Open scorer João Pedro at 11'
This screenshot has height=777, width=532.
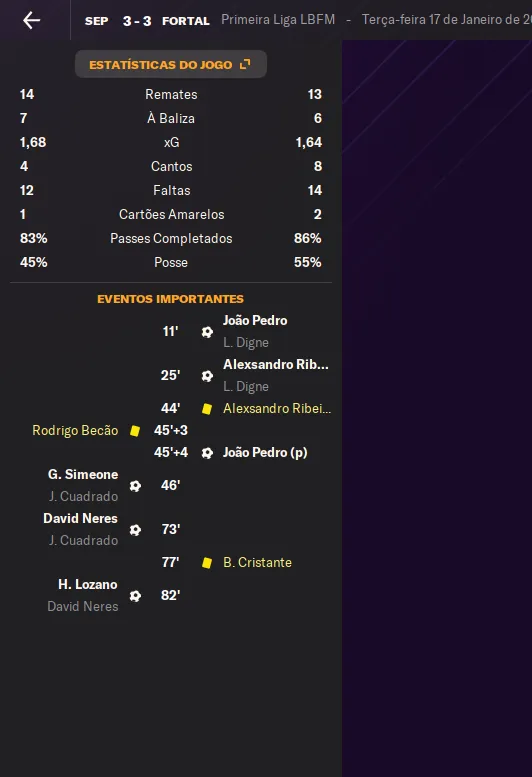(255, 321)
